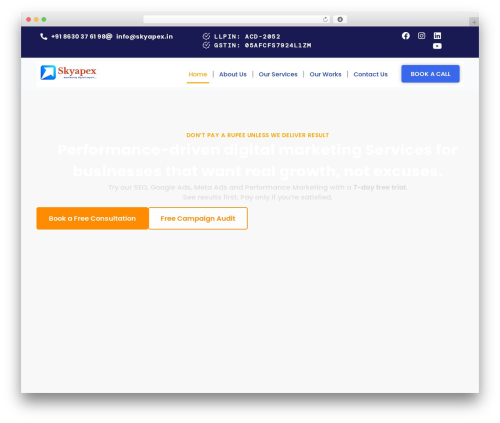This screenshot has width=500, height=423.
Task: Click the icon right of address bar
Action: pyautogui.click(x=340, y=19)
